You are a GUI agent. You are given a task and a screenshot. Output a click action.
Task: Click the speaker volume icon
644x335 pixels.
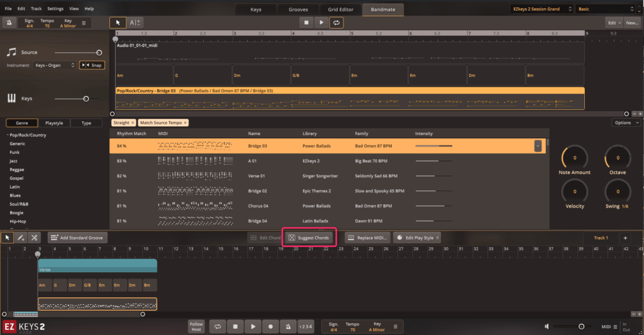pyautogui.click(x=547, y=326)
